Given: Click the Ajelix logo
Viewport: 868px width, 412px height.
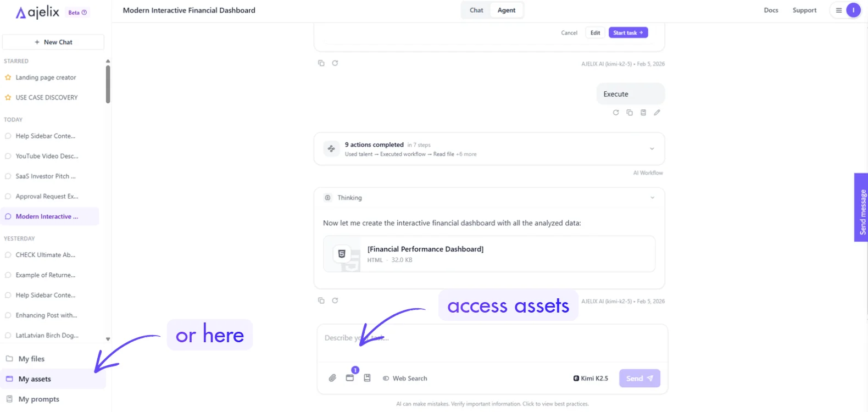Looking at the screenshot, I should pyautogui.click(x=37, y=12).
